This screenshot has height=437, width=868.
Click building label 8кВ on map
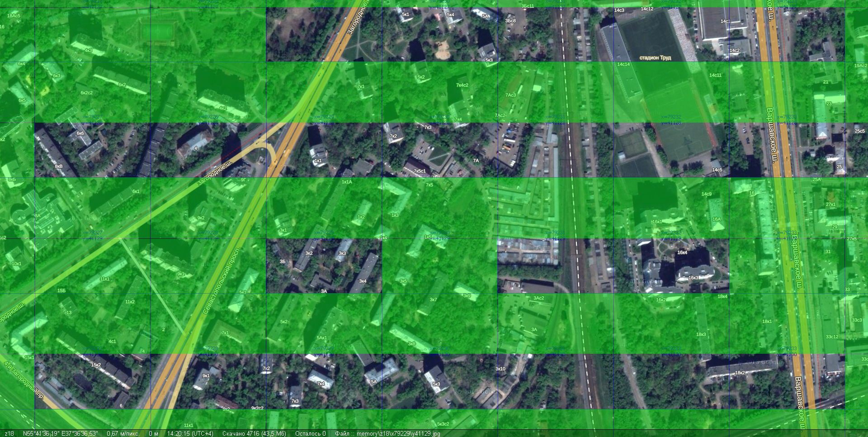[59, 166]
